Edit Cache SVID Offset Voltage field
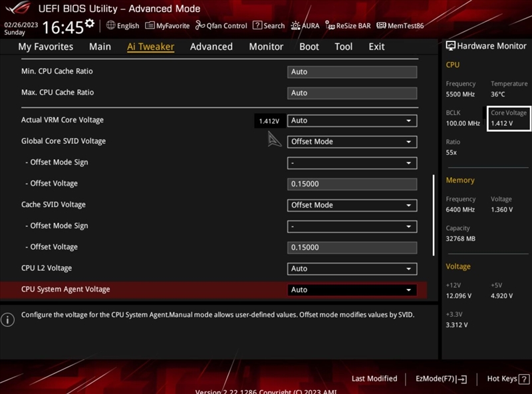Image resolution: width=532 pixels, height=394 pixels. 352,248
